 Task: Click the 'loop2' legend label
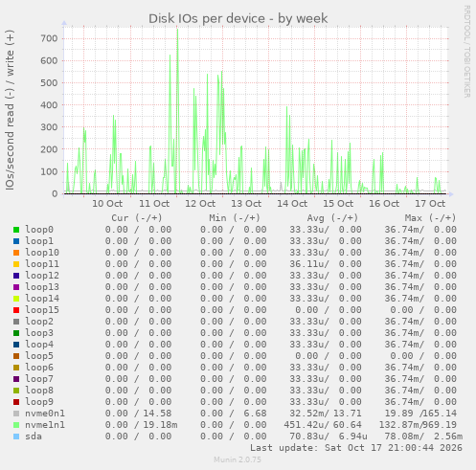coord(39,322)
